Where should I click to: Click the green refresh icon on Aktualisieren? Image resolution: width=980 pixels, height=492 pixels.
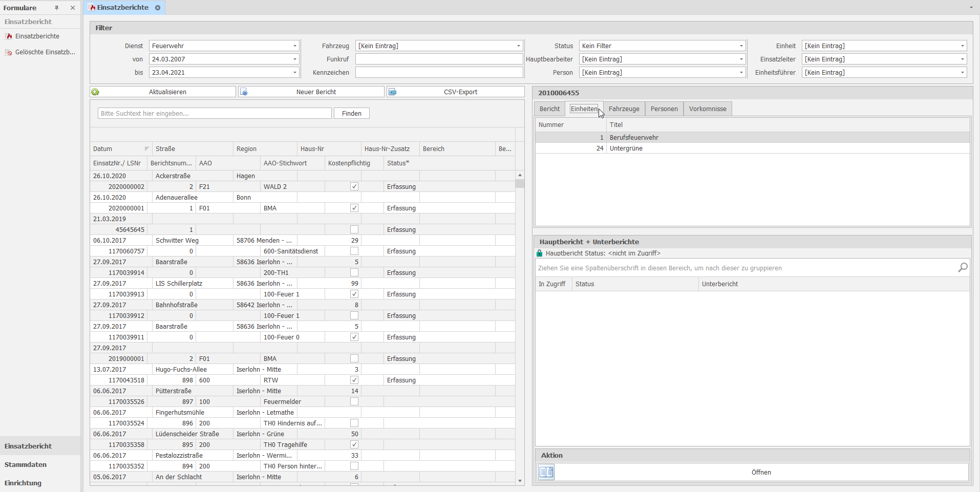point(95,92)
